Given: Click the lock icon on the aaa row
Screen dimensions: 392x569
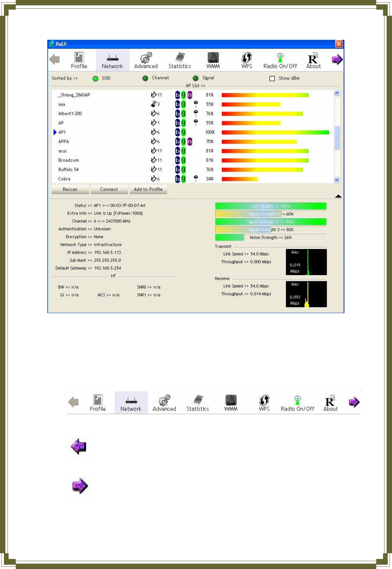Looking at the screenshot, I should click(196, 104).
